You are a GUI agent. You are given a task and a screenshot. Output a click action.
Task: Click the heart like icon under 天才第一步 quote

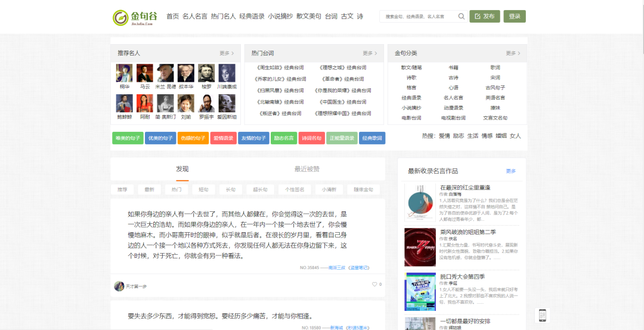point(374,285)
